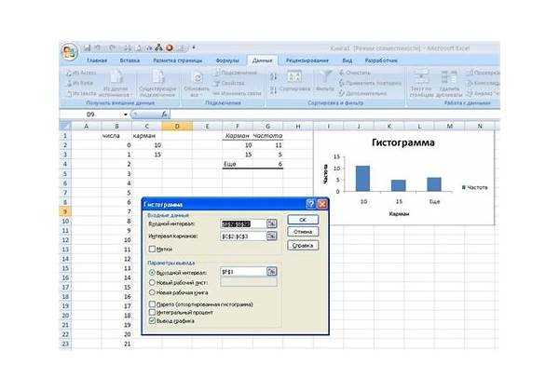The image size is (559, 392).
Task: Click 'Подключения' connections icon
Action: [x=216, y=73]
